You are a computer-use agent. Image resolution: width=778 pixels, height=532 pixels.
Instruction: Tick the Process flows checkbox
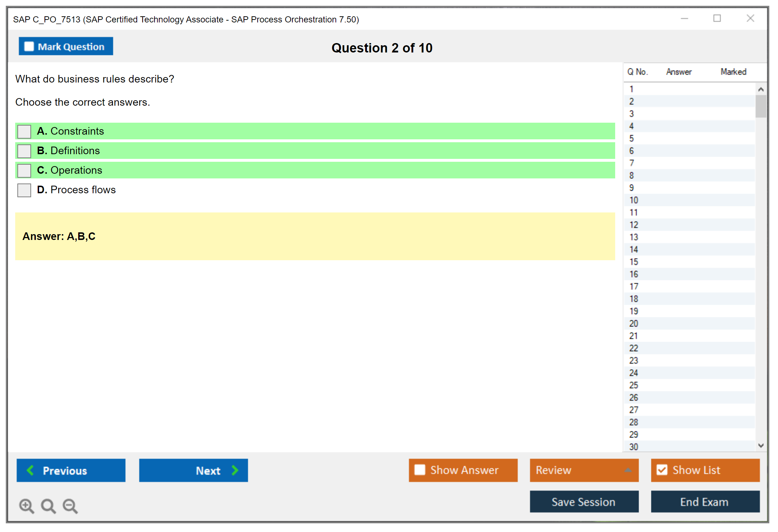[24, 190]
